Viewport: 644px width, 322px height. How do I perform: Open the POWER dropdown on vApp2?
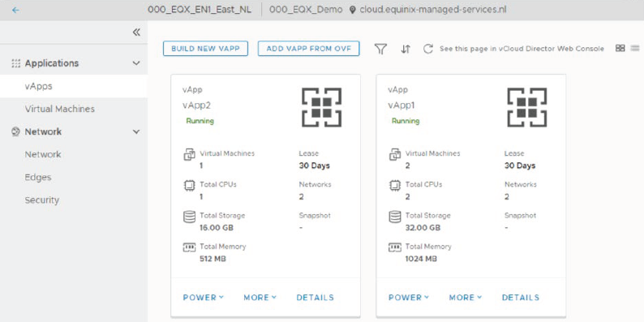pos(204,298)
